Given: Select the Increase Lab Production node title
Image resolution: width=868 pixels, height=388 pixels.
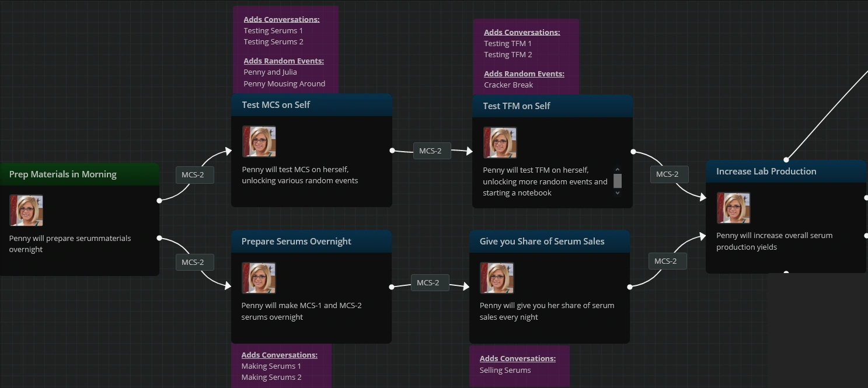Looking at the screenshot, I should point(766,172).
